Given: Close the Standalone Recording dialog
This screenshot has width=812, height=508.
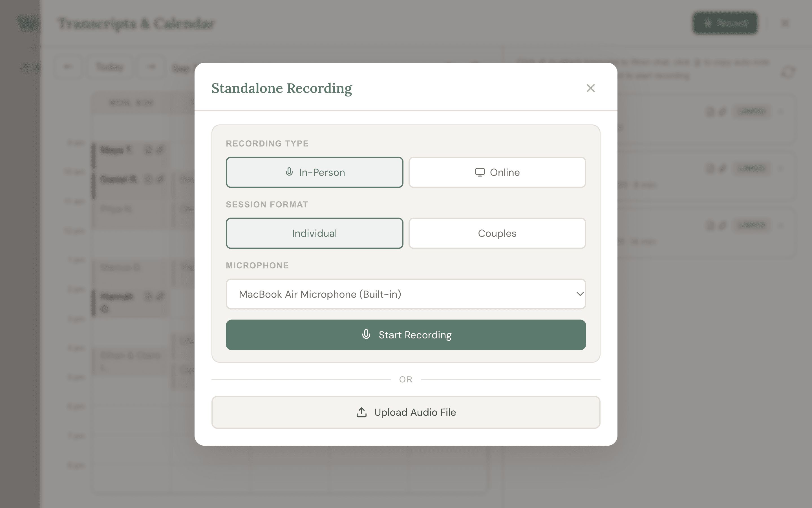Looking at the screenshot, I should (x=591, y=88).
